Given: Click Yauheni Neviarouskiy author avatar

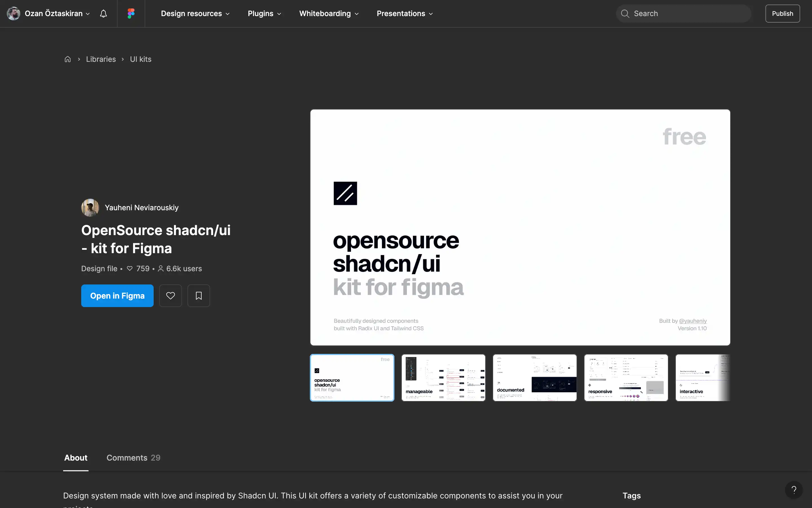Looking at the screenshot, I should 90,208.
